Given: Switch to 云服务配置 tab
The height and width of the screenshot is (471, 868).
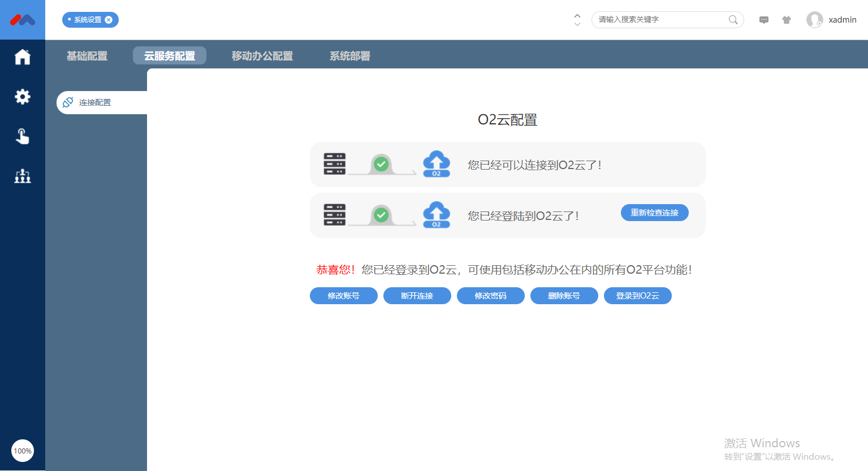Looking at the screenshot, I should tap(170, 56).
